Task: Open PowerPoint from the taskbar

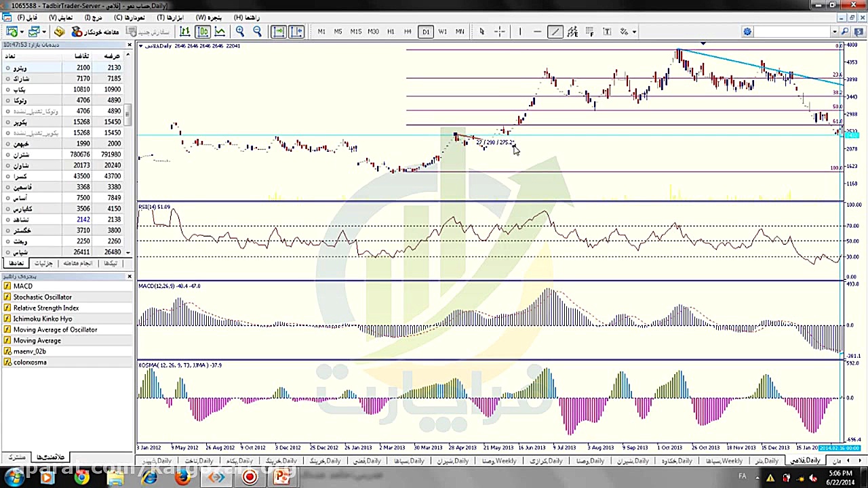Action: coord(282,478)
